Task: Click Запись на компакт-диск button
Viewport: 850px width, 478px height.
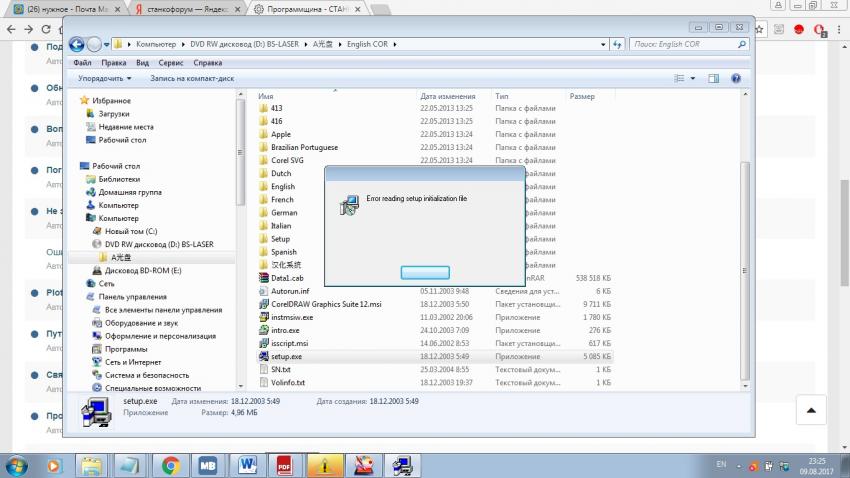Action: [x=192, y=78]
